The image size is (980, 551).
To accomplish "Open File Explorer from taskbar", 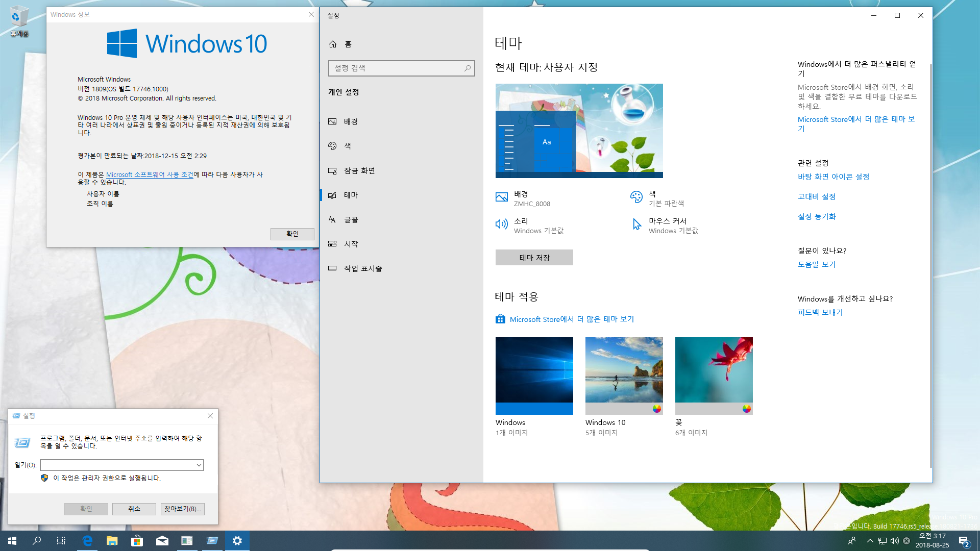I will 112,541.
